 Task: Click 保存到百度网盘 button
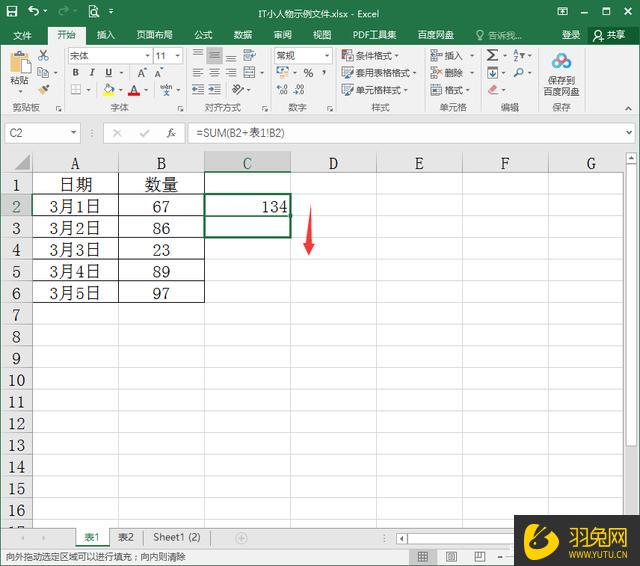point(561,75)
